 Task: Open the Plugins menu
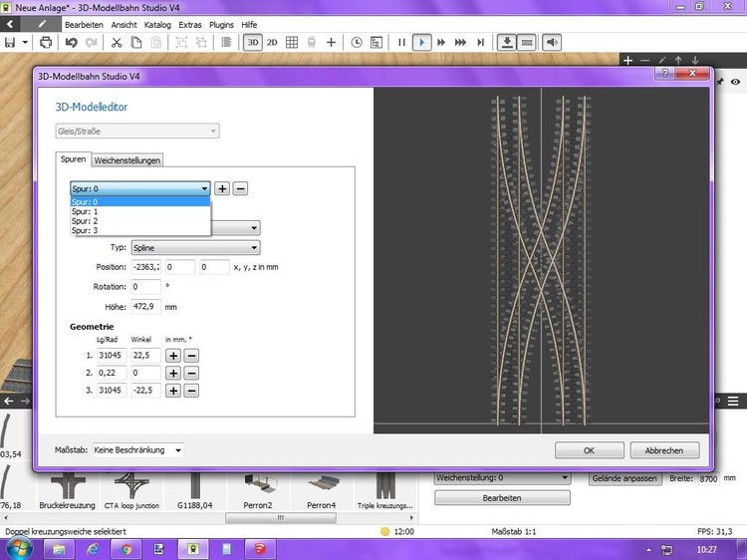pos(221,25)
